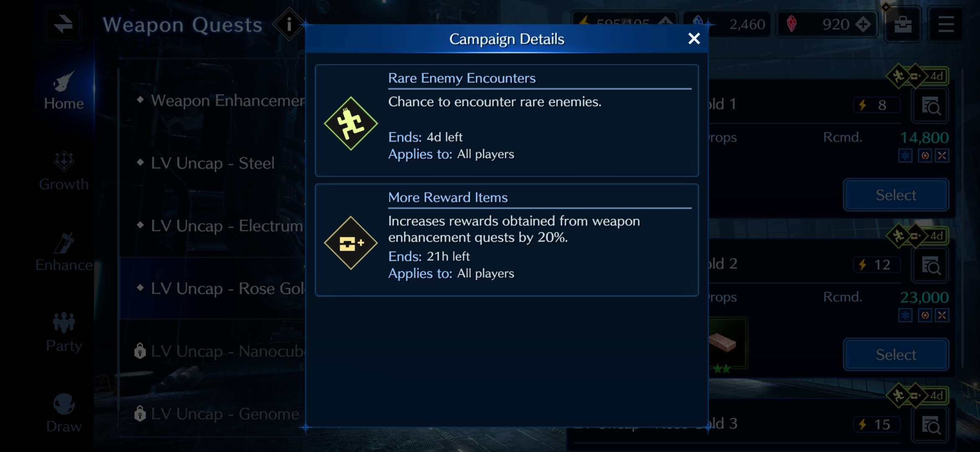
Task: Open the Home sidebar icon
Action: [64, 91]
